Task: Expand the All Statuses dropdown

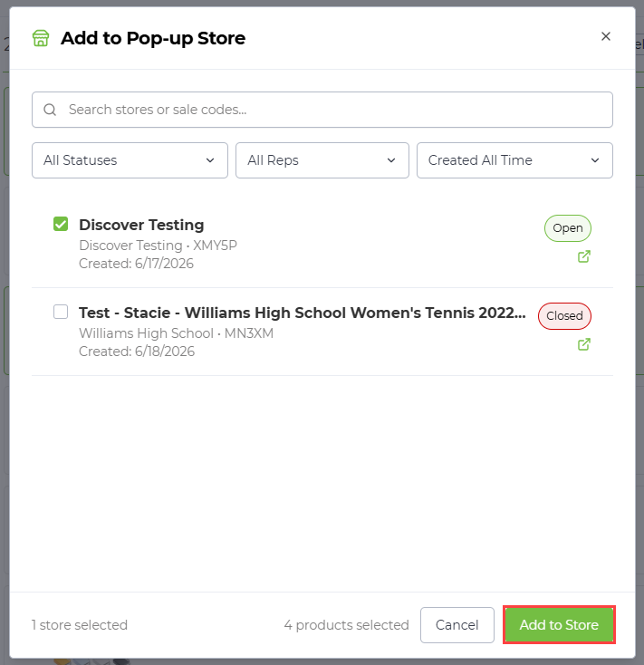Action: [130, 160]
